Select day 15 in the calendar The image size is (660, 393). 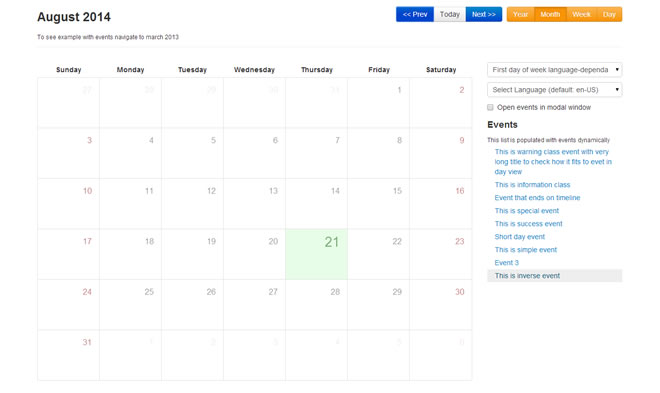click(378, 204)
